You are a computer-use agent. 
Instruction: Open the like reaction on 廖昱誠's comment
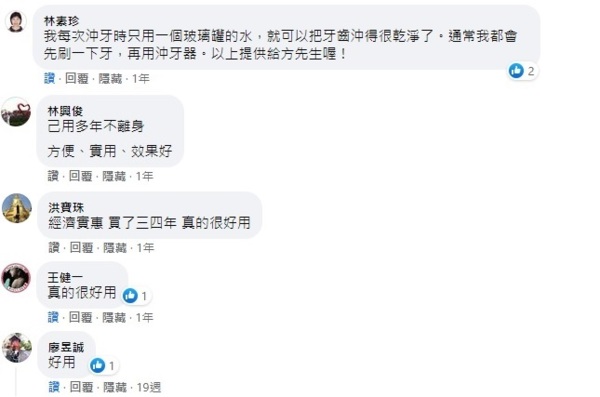click(103, 366)
